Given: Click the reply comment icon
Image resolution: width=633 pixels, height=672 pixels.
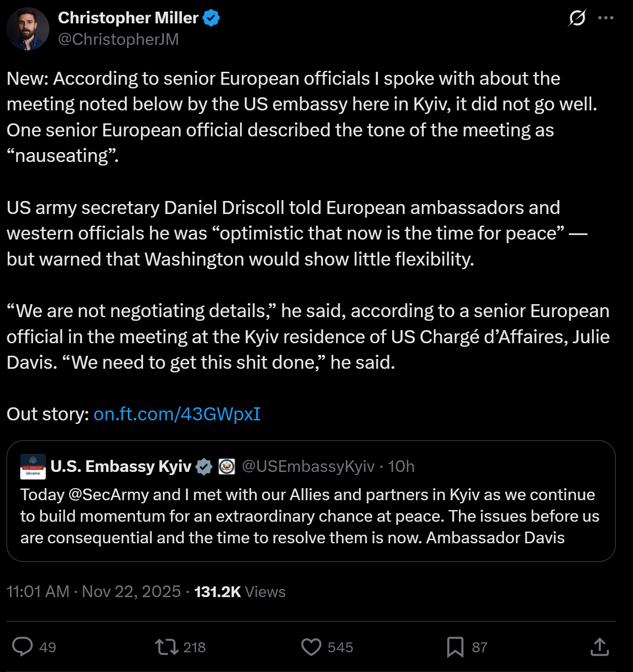Looking at the screenshot, I should point(22,647).
